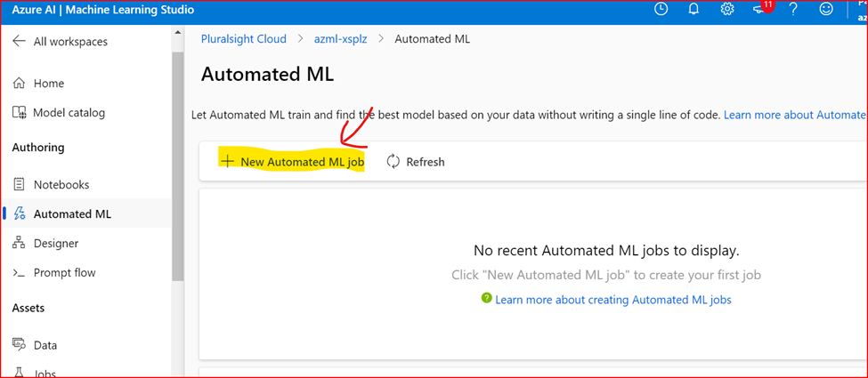Click the Designer hierarchy icon
Image resolution: width=868 pixels, height=378 pixels.
[20, 243]
